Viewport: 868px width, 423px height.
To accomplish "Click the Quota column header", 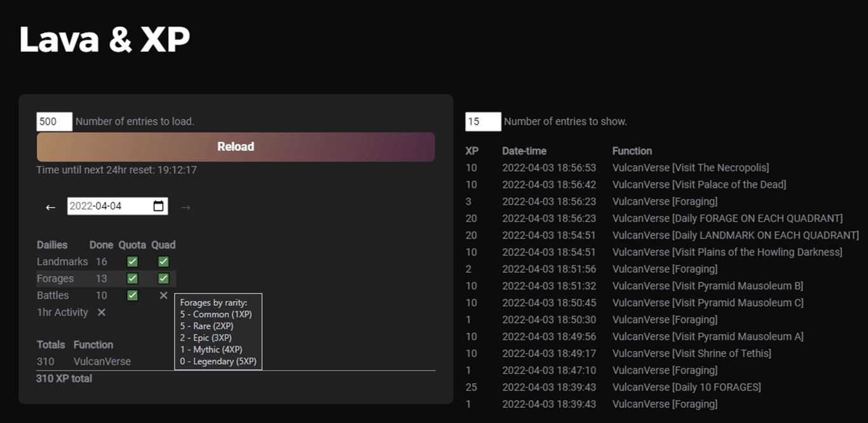I will pyautogui.click(x=132, y=245).
